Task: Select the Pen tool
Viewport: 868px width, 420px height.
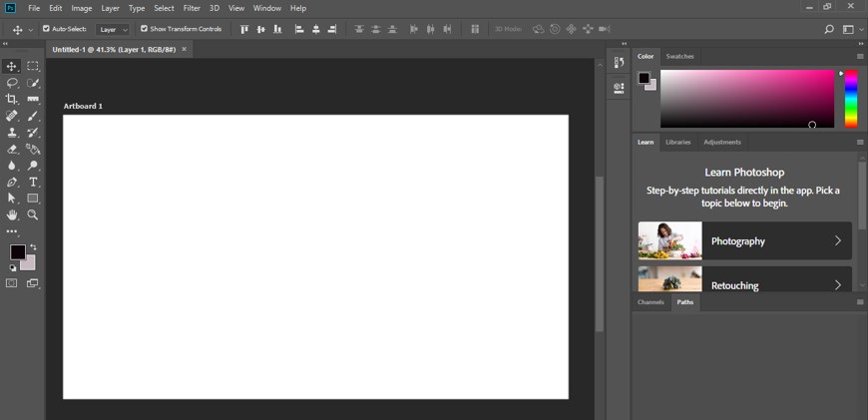Action: [12, 182]
